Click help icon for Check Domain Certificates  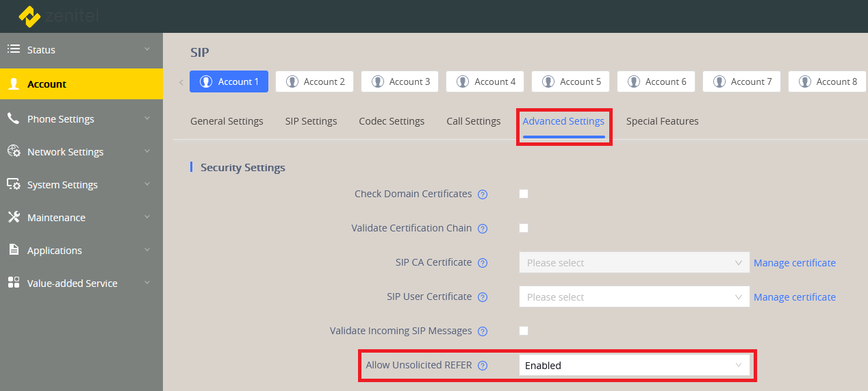483,194
